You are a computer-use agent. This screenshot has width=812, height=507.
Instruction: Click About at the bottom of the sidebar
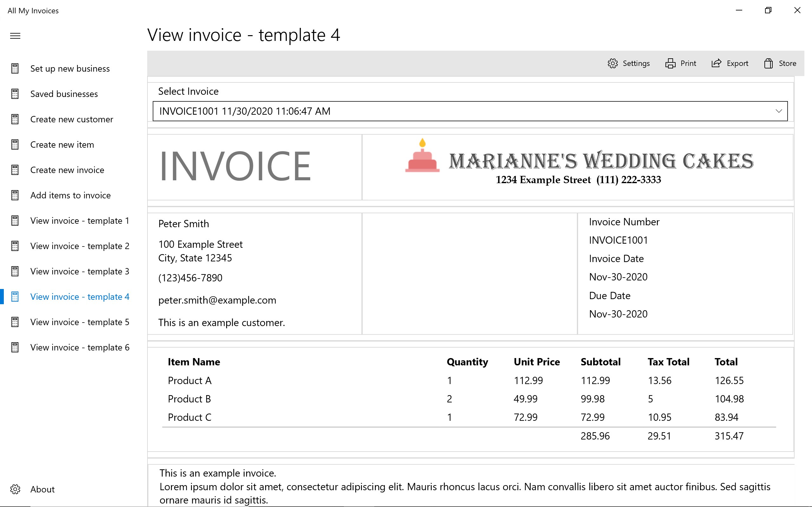[x=42, y=489]
